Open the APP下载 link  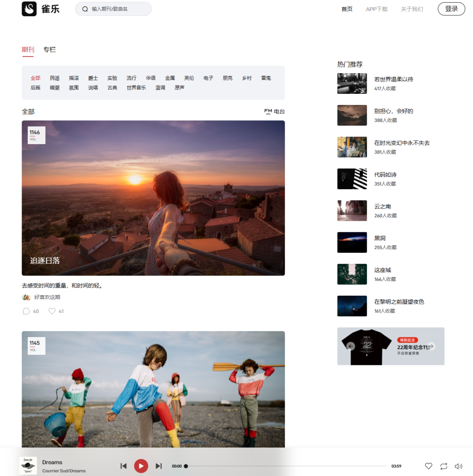tap(376, 9)
